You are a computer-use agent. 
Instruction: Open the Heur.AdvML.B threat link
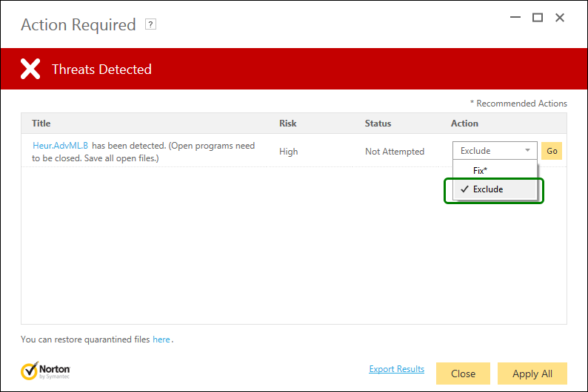click(x=61, y=146)
